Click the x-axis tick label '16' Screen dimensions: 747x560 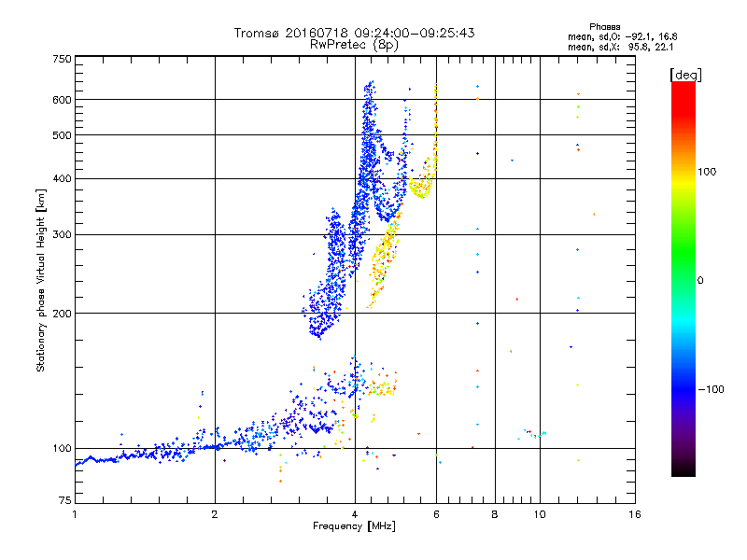tap(635, 514)
